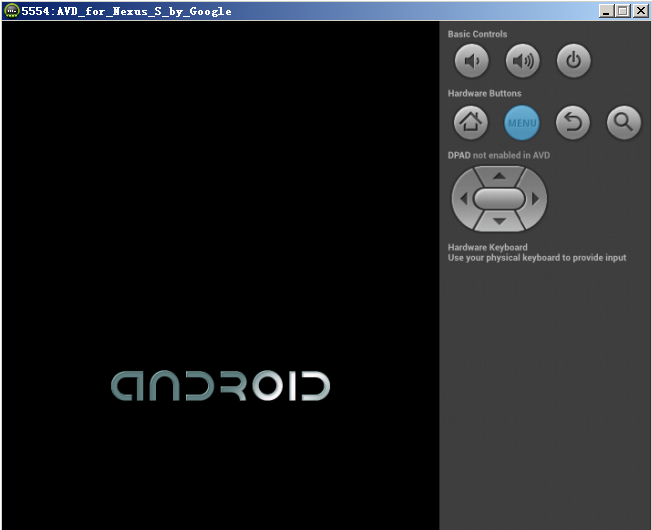Click the emulator title bar app icon
This screenshot has width=652, height=530.
11,11
